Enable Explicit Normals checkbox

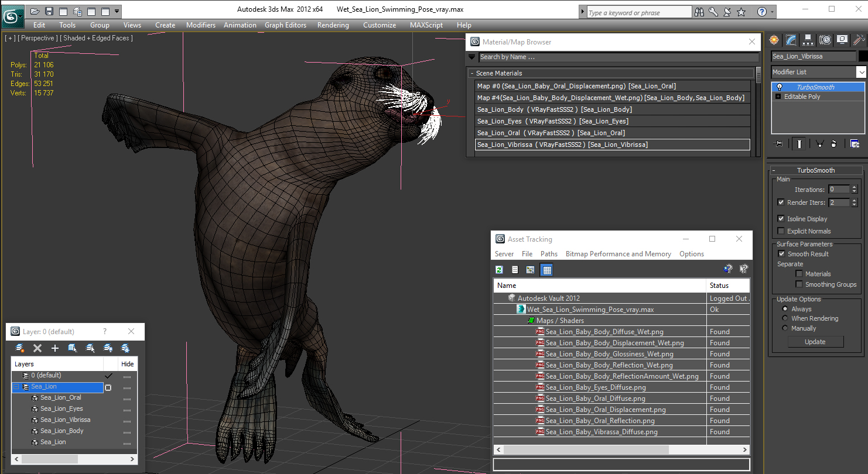781,231
